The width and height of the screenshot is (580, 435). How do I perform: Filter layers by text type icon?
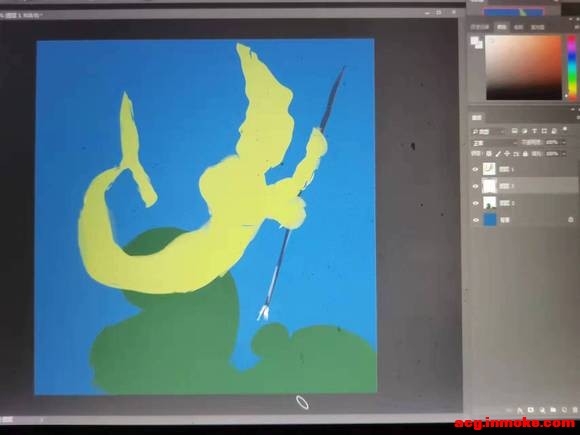click(x=535, y=131)
